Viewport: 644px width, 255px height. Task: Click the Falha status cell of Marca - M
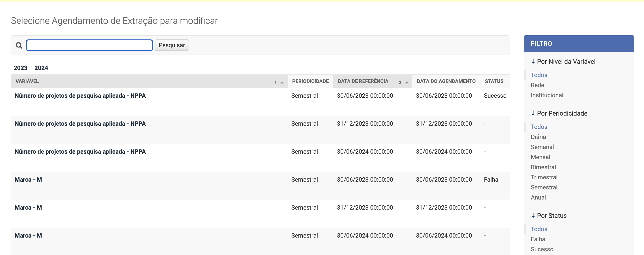tap(491, 180)
